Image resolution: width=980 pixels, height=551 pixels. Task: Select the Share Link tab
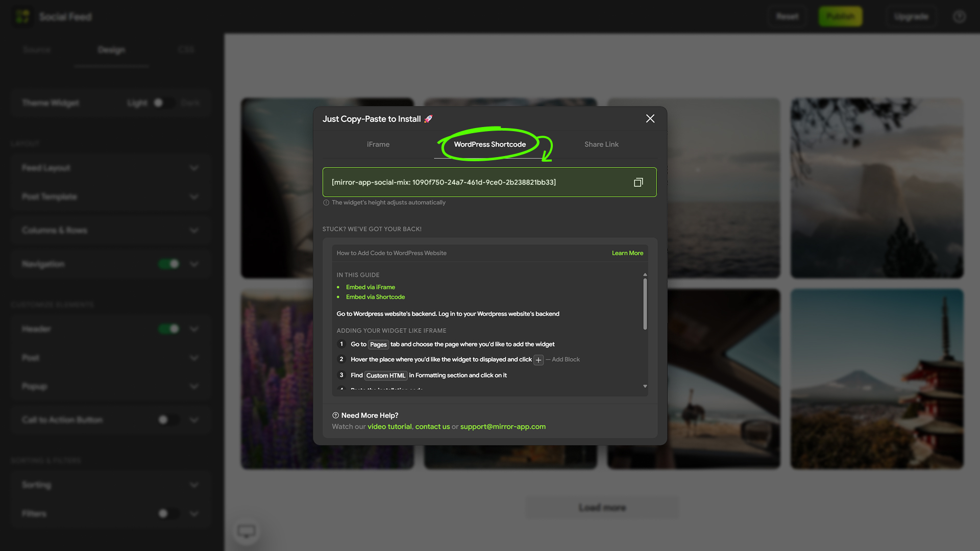click(601, 144)
